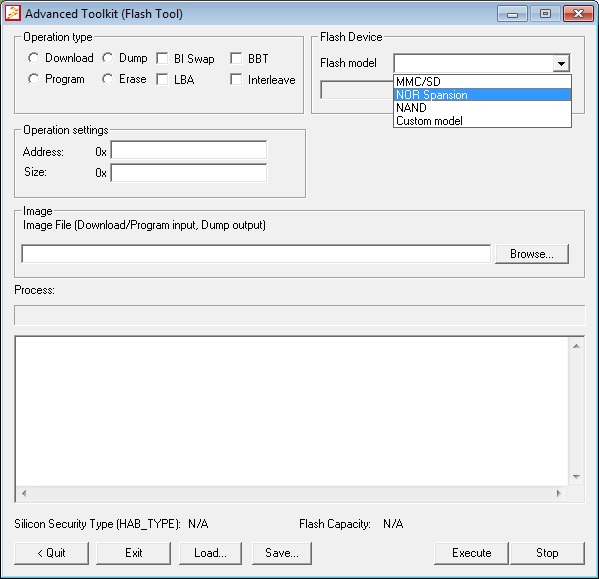Choose the Dump operation type
Screen dimensions: 599x579
pyautogui.click(x=107, y=58)
